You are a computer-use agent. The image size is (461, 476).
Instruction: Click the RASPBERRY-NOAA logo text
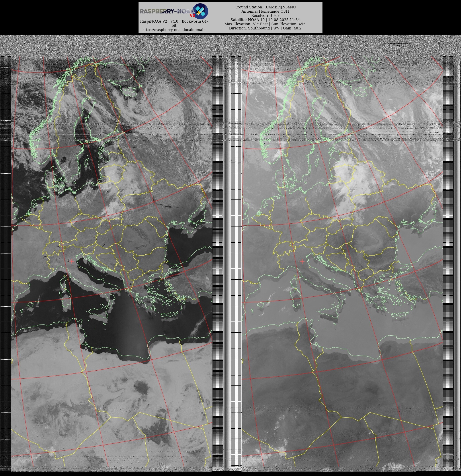(x=167, y=12)
